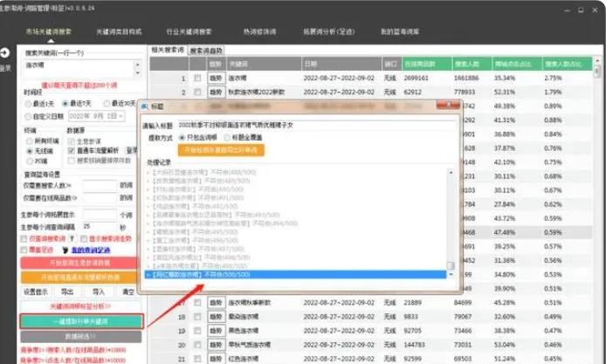Sort by the 搜索人数 column header
The image size is (606, 364).
click(472, 64)
